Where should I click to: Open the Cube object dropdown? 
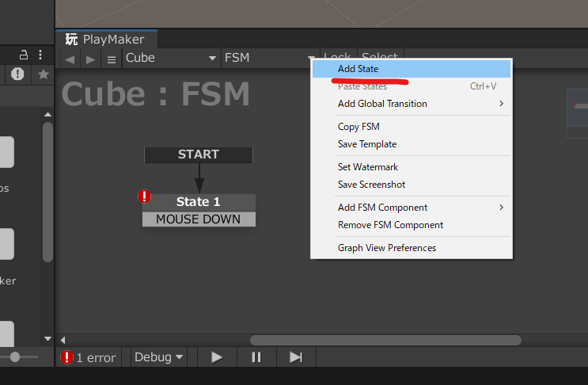171,58
